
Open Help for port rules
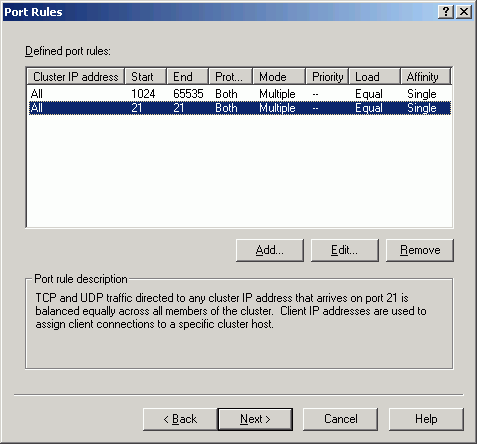426,419
